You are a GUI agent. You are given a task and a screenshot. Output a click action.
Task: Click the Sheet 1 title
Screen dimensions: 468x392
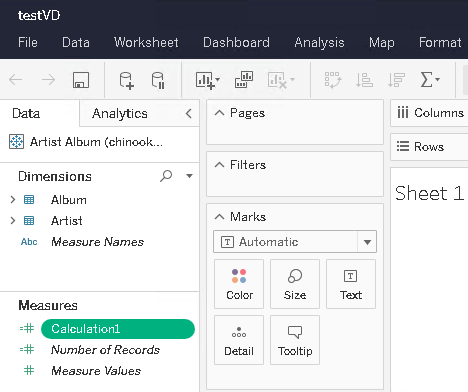(429, 193)
